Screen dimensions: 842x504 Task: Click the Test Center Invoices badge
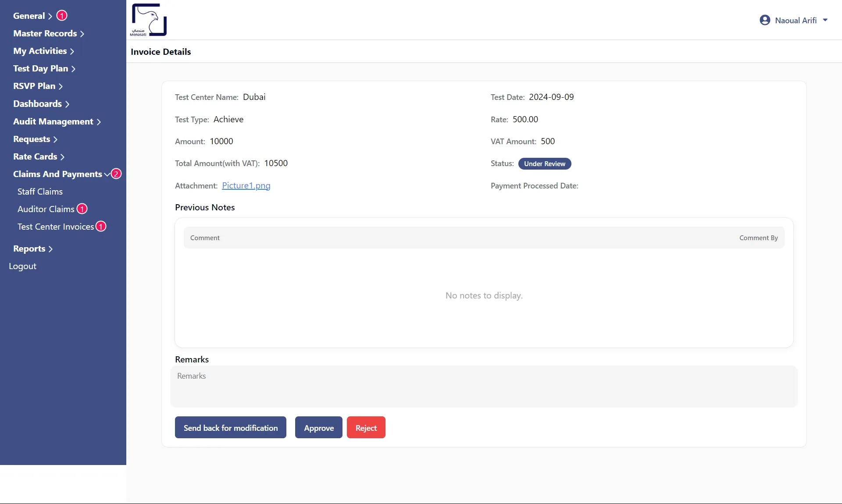pyautogui.click(x=100, y=226)
